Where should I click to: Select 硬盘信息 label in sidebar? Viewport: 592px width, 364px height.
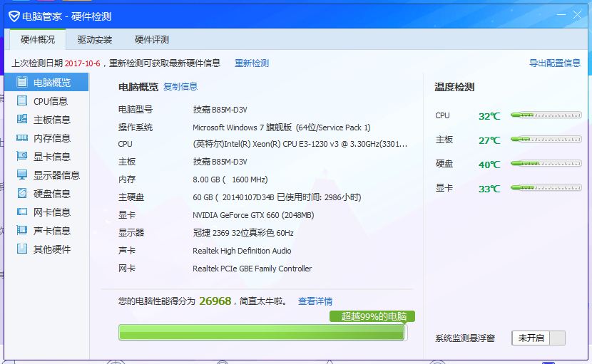point(52,194)
